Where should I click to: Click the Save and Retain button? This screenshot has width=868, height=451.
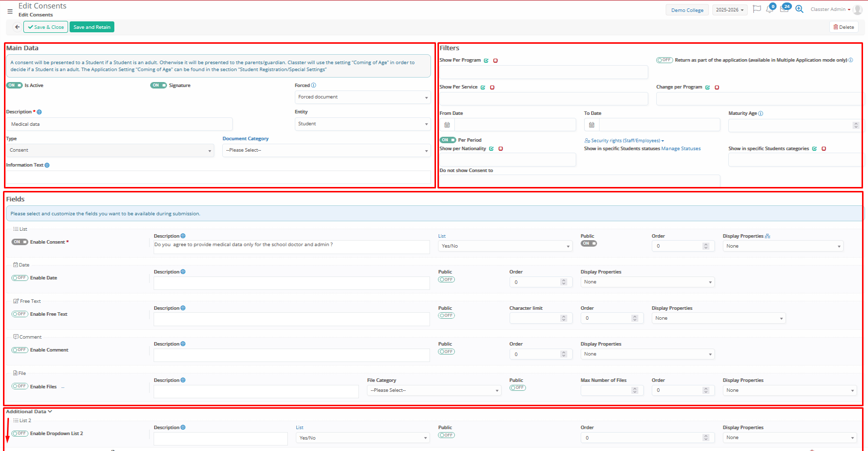(92, 27)
